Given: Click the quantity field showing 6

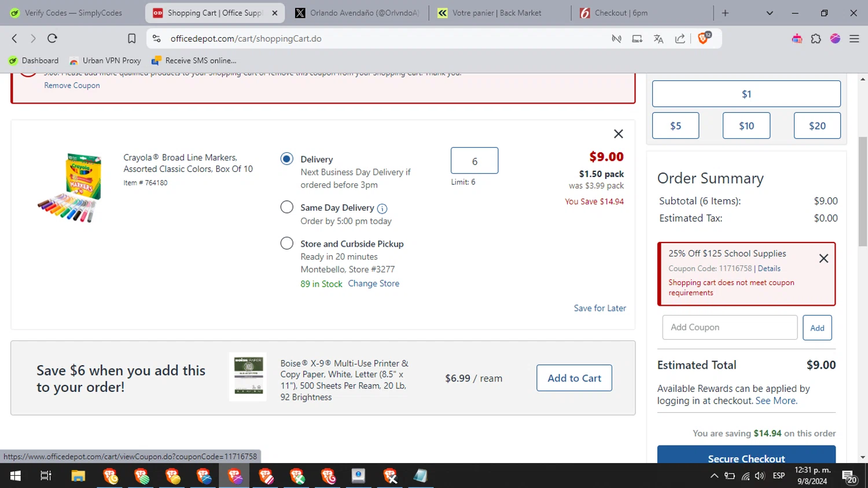Looking at the screenshot, I should point(475,160).
